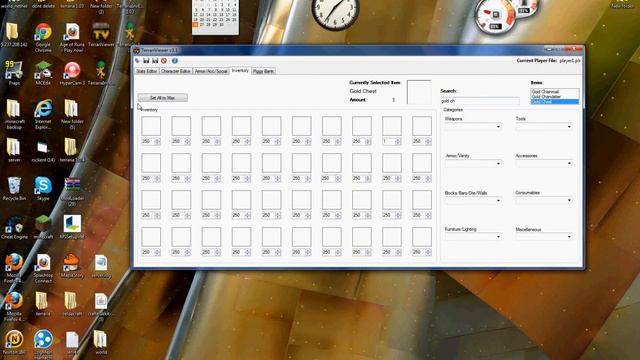The width and height of the screenshot is (640, 360).
Task: Select the server folder on desktop
Action: pos(14,150)
